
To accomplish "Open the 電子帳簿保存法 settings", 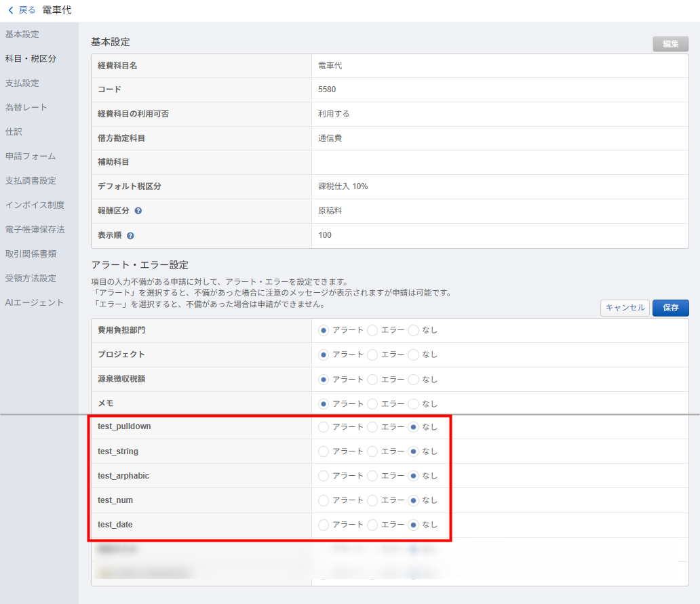I will coord(35,229).
